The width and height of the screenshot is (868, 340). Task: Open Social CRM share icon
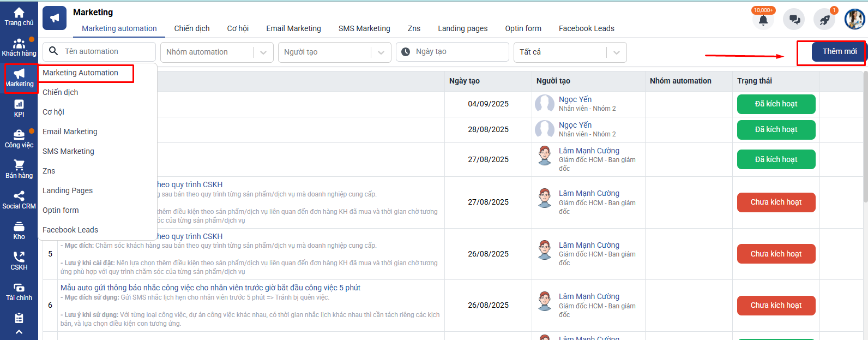coord(19,196)
